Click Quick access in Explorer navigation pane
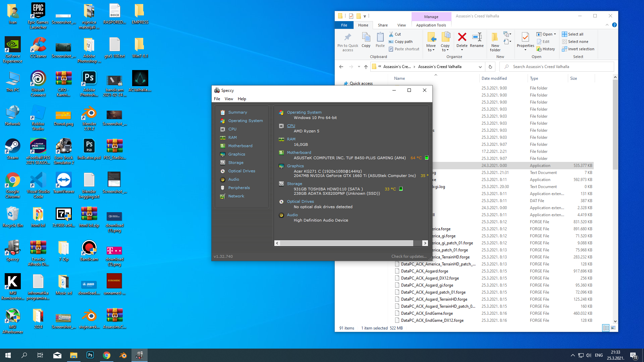The width and height of the screenshot is (644, 362). point(361,83)
